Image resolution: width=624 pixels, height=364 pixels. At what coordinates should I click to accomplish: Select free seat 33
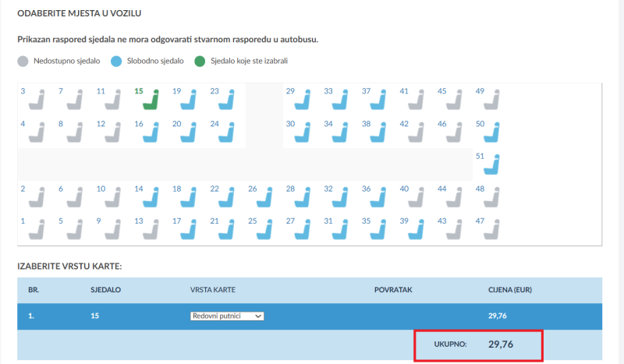point(340,101)
